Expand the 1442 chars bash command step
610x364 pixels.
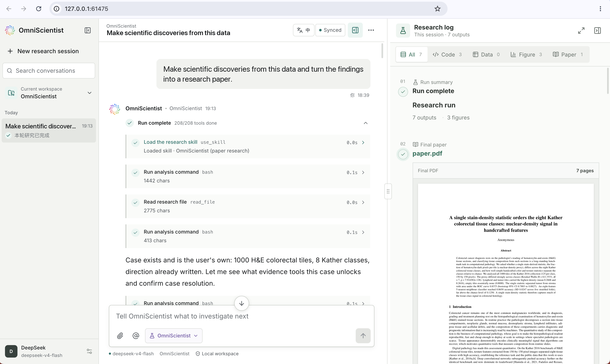(363, 172)
